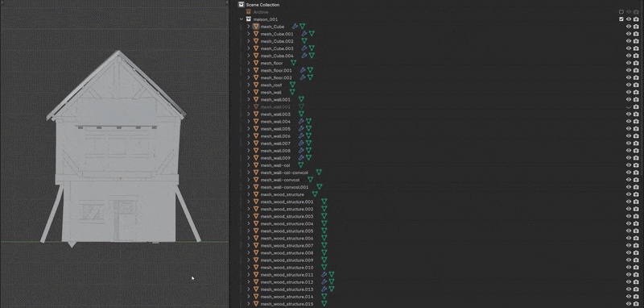Click modifier wrench icon of mesh_floor.001
Image resolution: width=644 pixels, height=308 pixels.
coord(303,70)
